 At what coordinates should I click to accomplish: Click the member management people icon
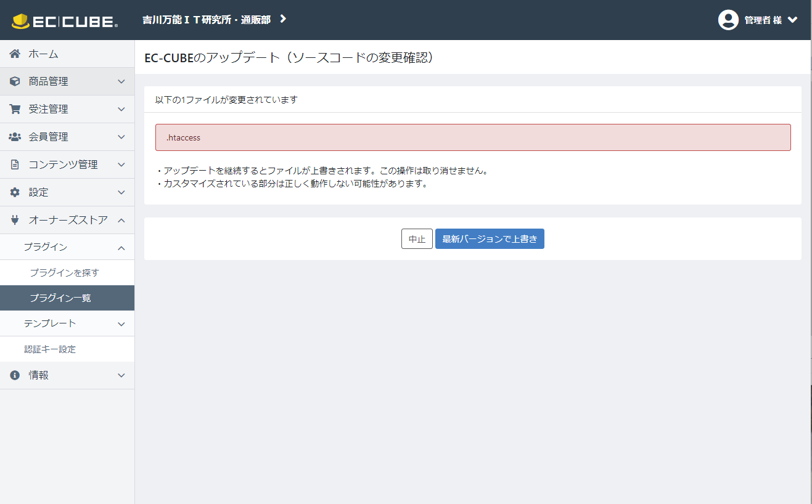[15, 137]
